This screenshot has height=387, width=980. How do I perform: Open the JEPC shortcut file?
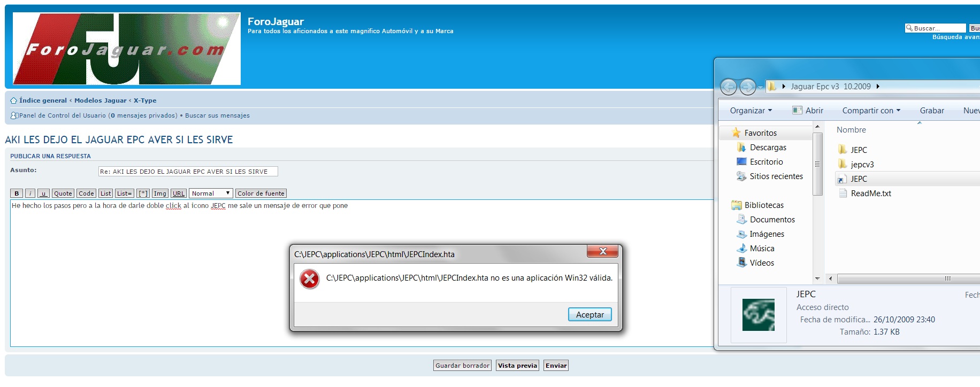[x=859, y=179]
